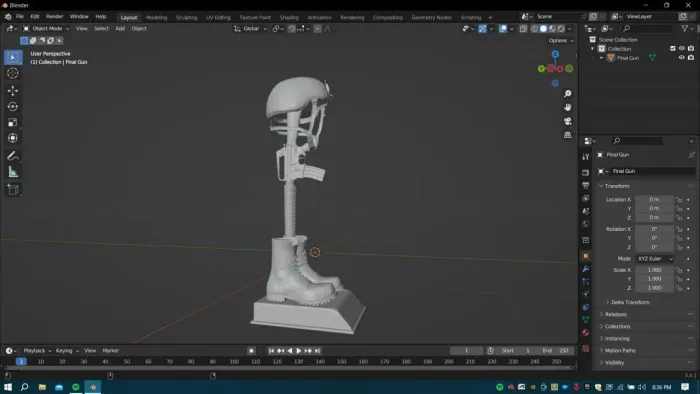
Task: Select the Rotate tool
Action: pos(12,107)
